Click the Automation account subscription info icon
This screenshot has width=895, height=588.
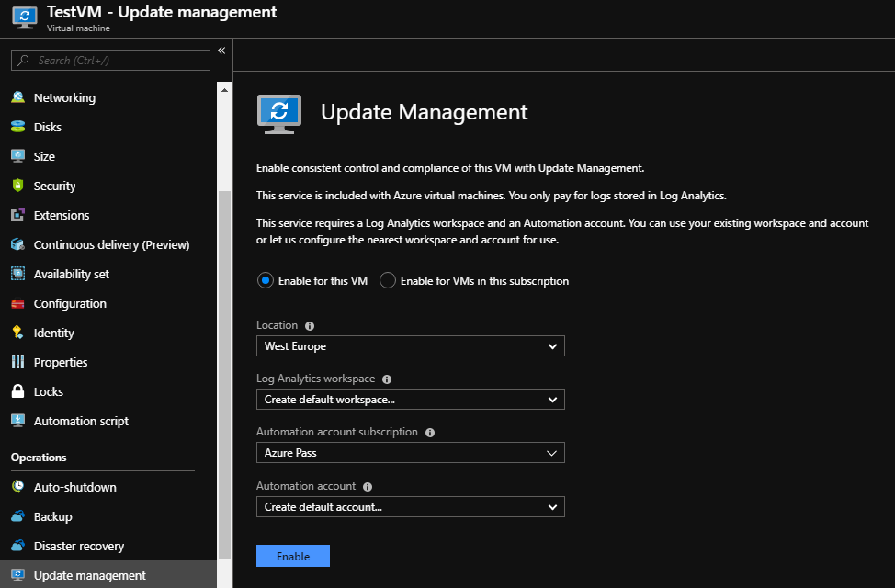430,433
